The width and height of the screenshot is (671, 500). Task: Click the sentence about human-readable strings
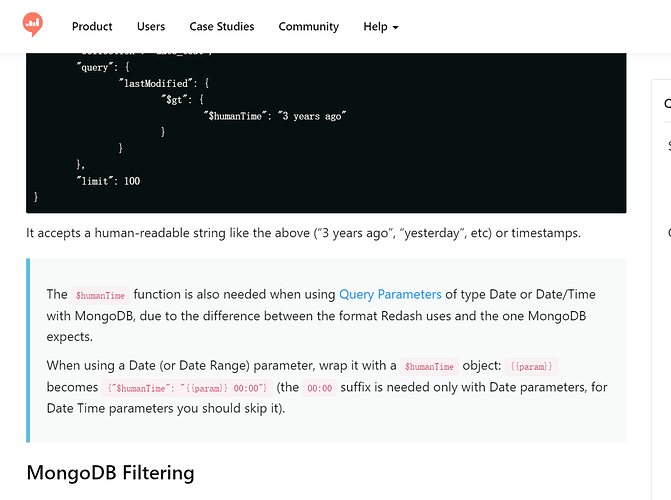(x=303, y=233)
